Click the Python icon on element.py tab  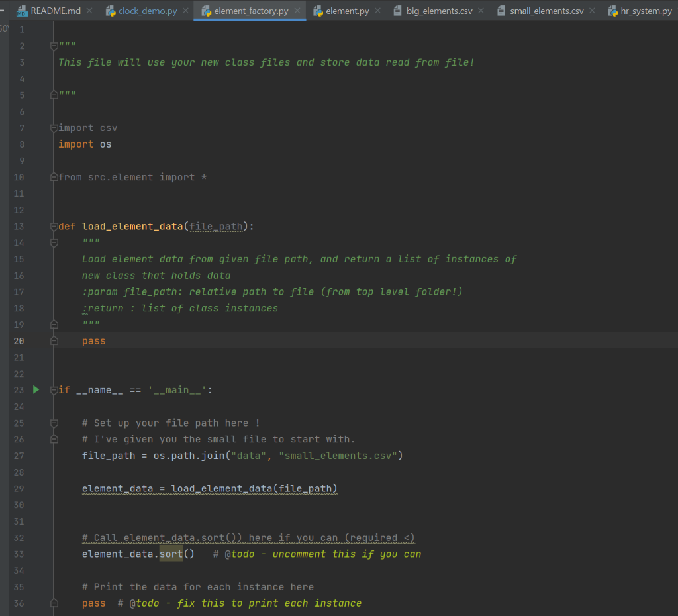318,11
